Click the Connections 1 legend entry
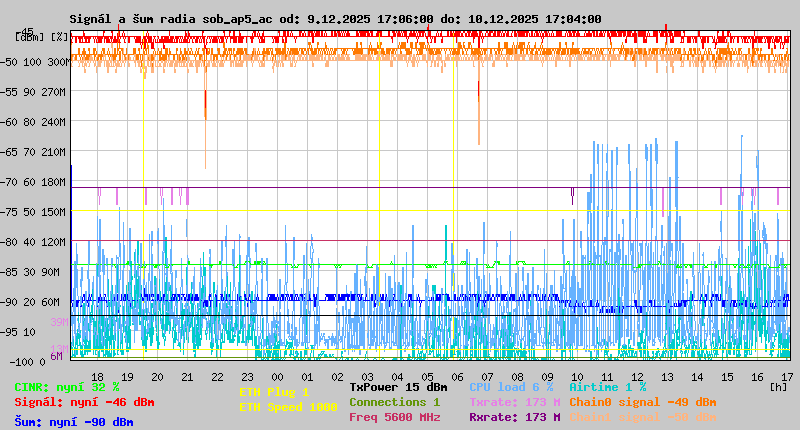This screenshot has width=800, height=430. point(394,402)
